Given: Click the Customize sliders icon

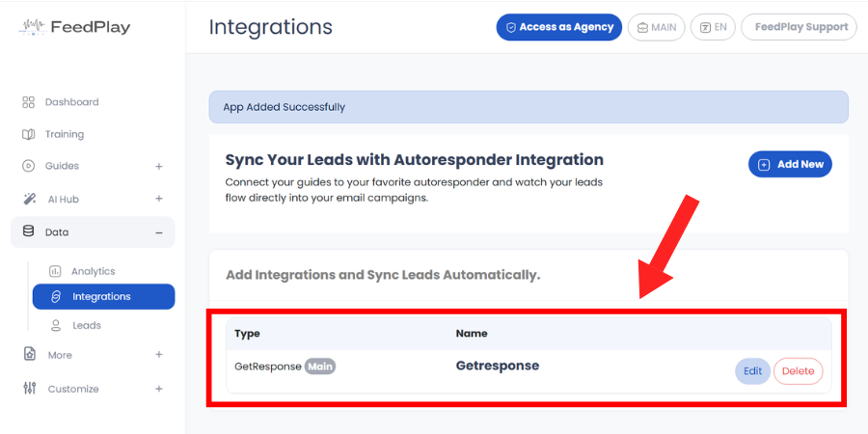Looking at the screenshot, I should coord(29,388).
